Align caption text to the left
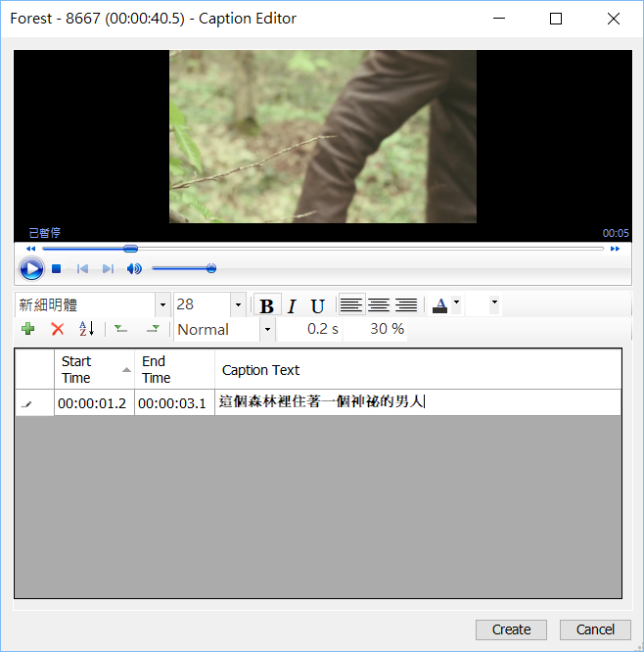 click(x=351, y=305)
